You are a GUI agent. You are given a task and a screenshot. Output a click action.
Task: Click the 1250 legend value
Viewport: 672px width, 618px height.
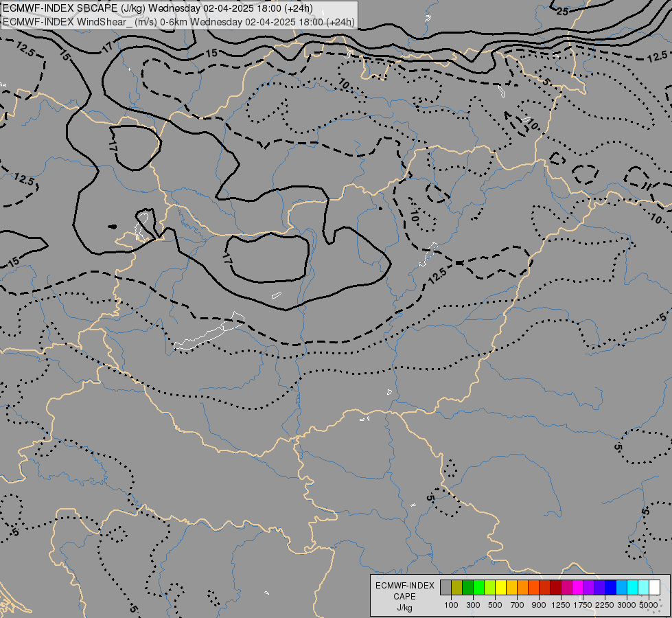tap(561, 605)
